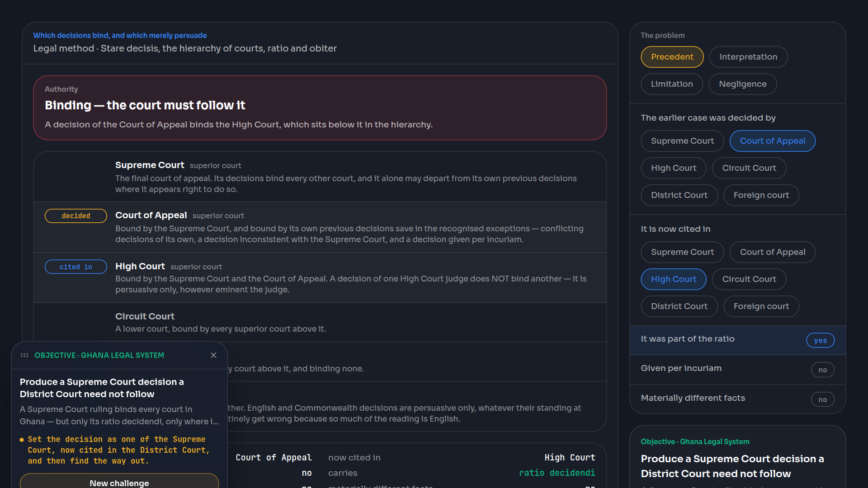Start a New challenge
The image size is (868, 488).
119,482
